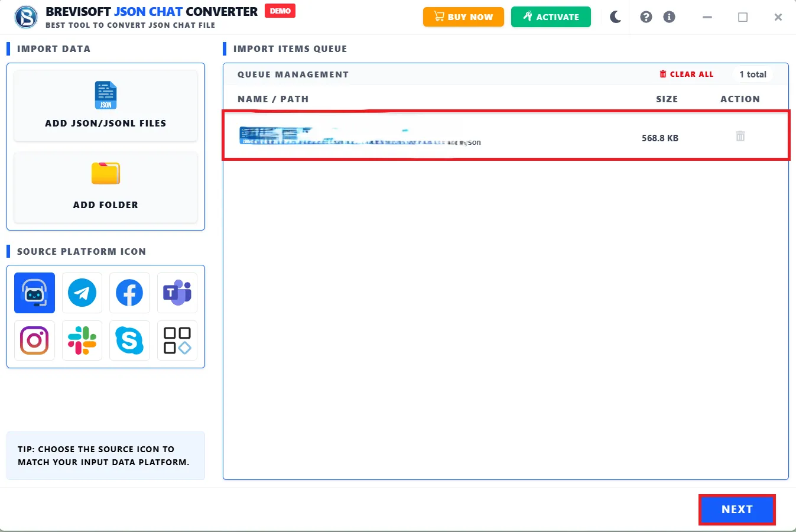This screenshot has width=796, height=532.
Task: Select the Facebook source icon
Action: pos(129,293)
